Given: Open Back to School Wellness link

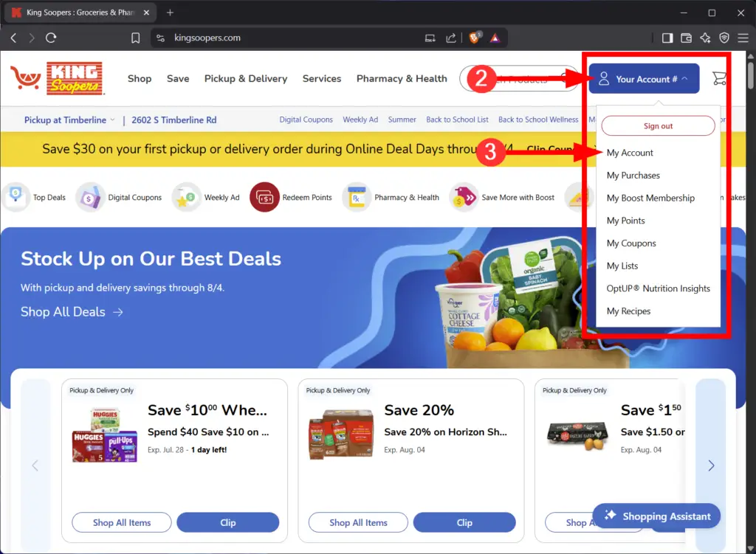Looking at the screenshot, I should [538, 120].
